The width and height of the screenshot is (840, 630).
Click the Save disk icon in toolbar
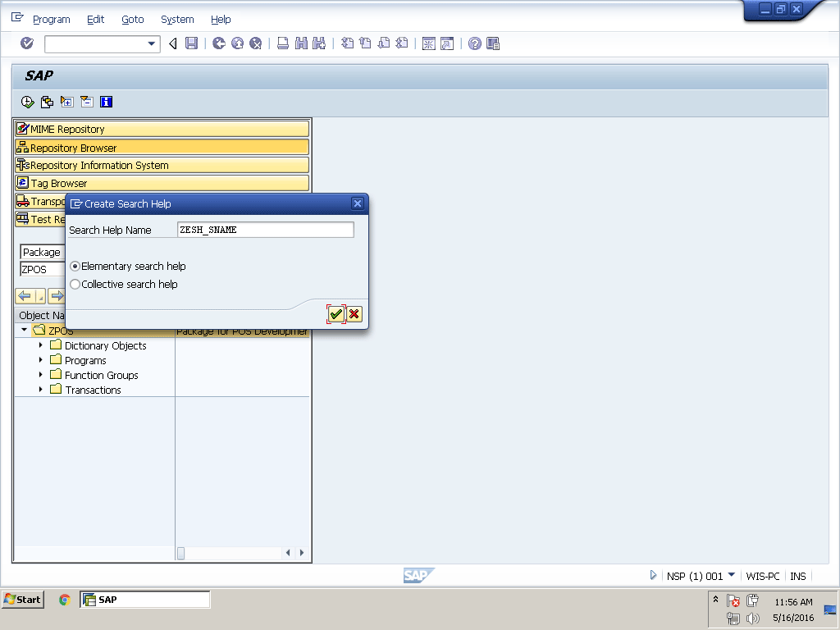[191, 43]
